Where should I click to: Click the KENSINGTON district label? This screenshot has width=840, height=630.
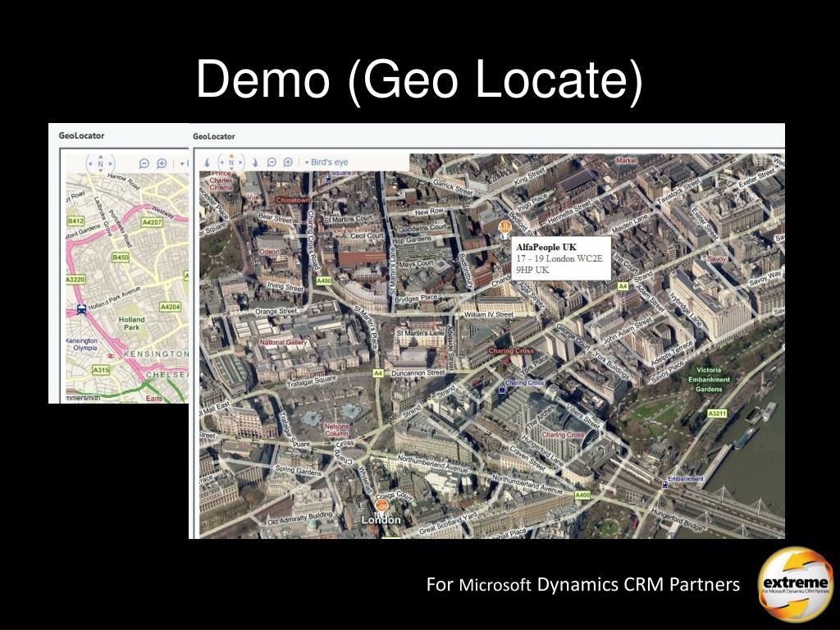click(156, 354)
